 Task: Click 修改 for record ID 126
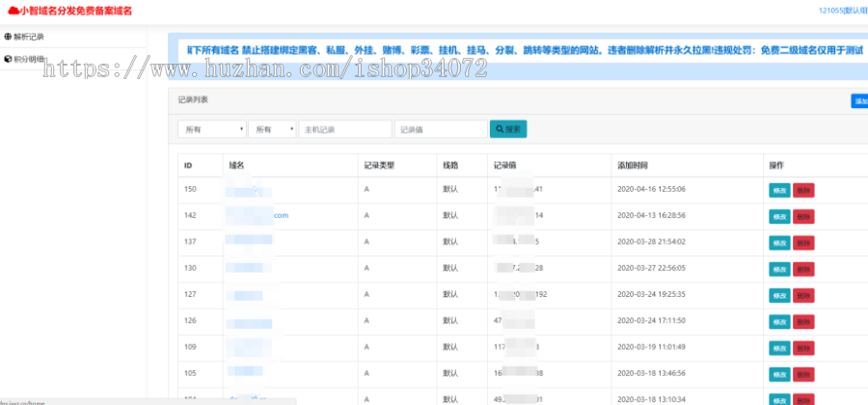(x=779, y=322)
